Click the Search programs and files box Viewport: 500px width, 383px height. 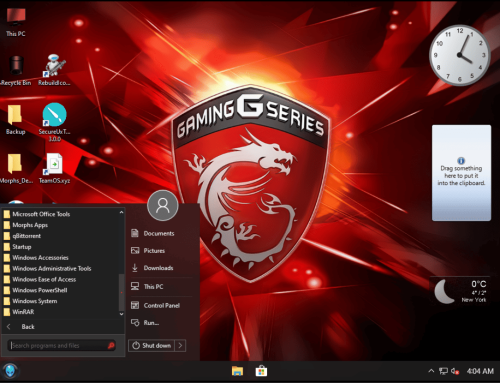pyautogui.click(x=62, y=346)
